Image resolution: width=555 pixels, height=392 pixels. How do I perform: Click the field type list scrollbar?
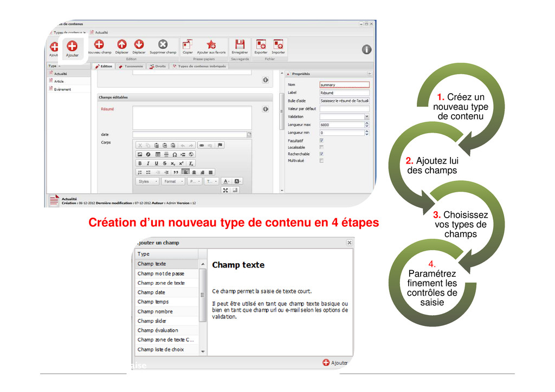pos(203,296)
